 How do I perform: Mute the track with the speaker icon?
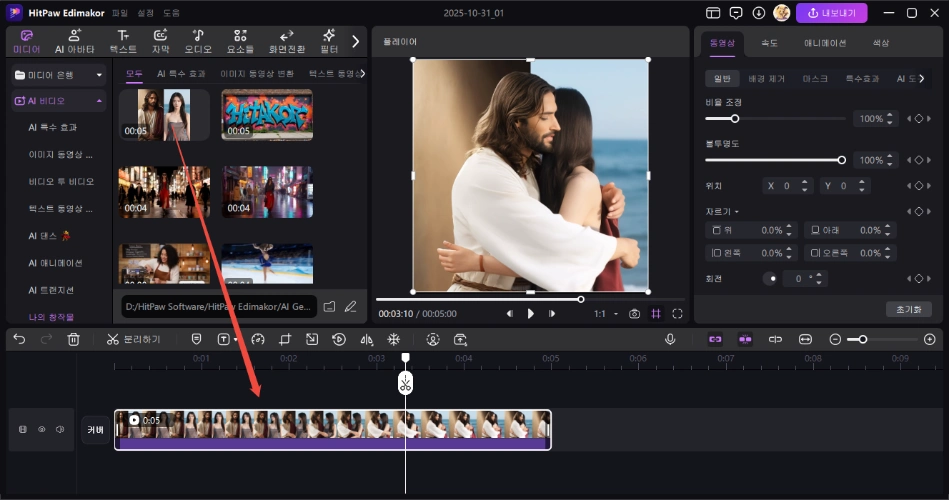tap(60, 429)
